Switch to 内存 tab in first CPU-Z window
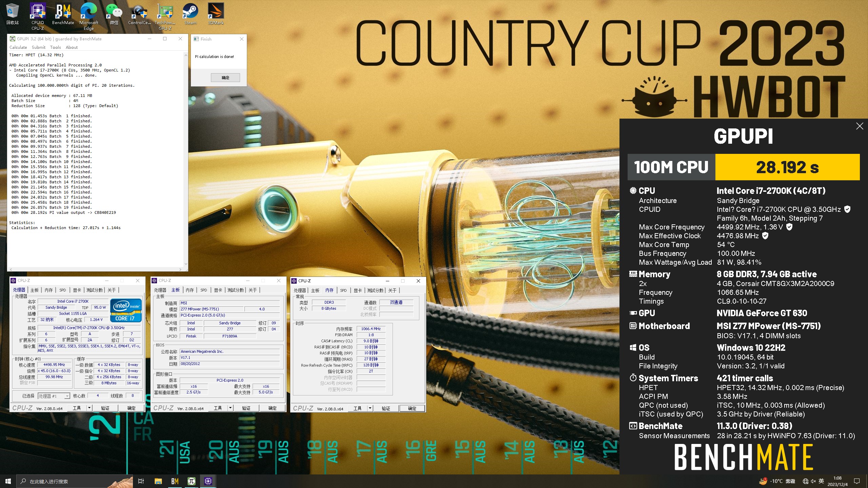Viewport: 868px width, 488px height. [48, 290]
